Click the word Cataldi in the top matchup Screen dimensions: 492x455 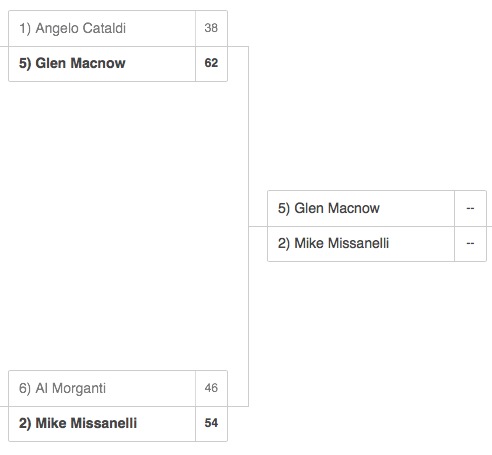(104, 28)
